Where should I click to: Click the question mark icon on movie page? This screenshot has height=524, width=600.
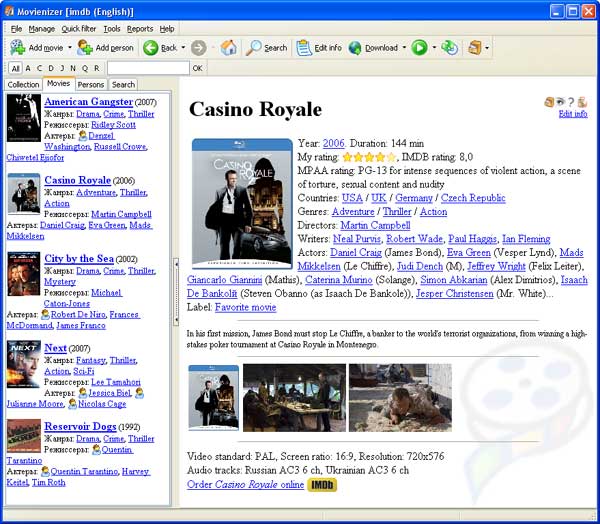click(x=570, y=102)
